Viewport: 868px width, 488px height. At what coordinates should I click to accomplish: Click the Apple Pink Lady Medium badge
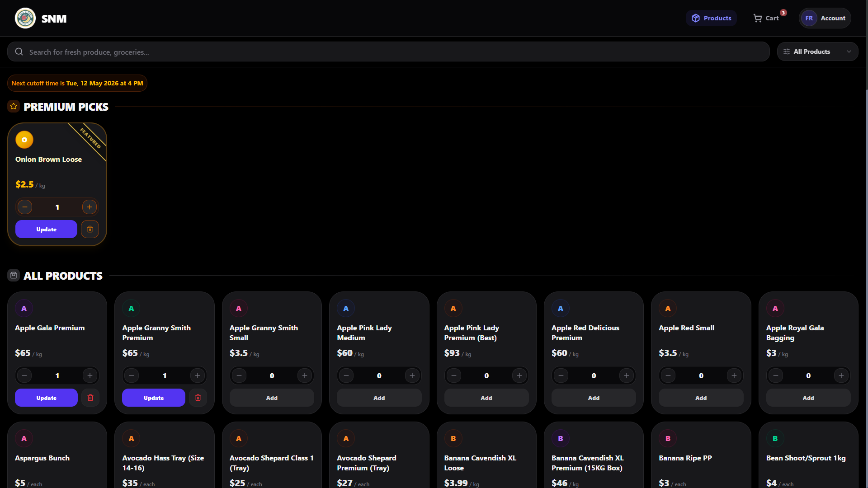tap(346, 308)
